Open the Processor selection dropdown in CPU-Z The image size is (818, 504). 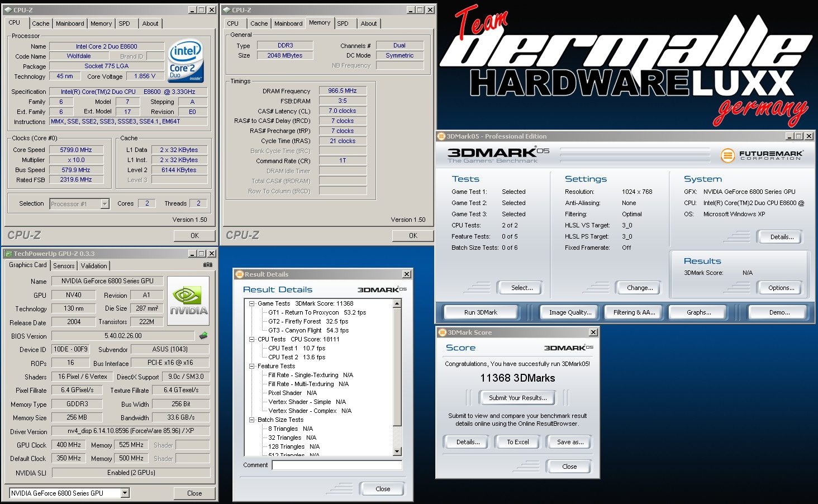click(x=104, y=204)
